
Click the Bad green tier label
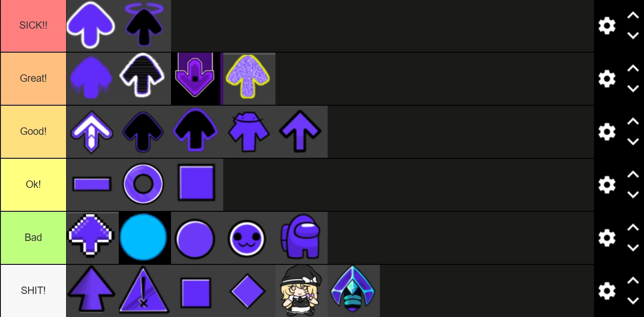point(33,238)
